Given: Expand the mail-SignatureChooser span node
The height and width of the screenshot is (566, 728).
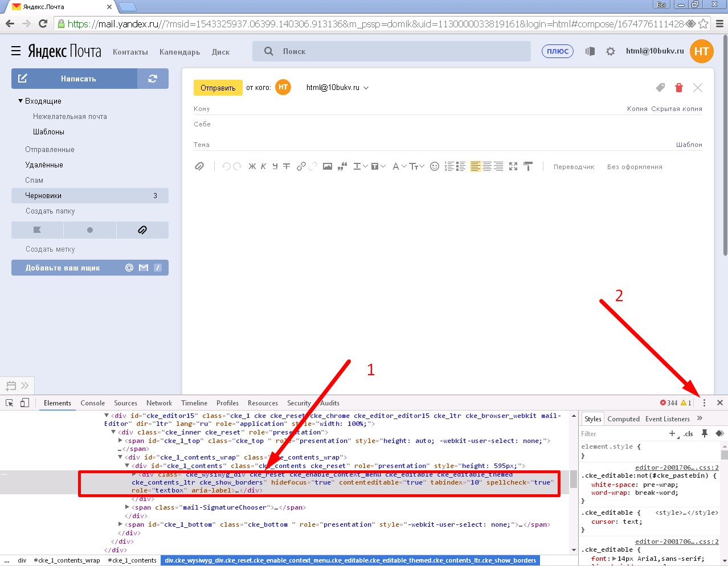Looking at the screenshot, I should click(127, 507).
